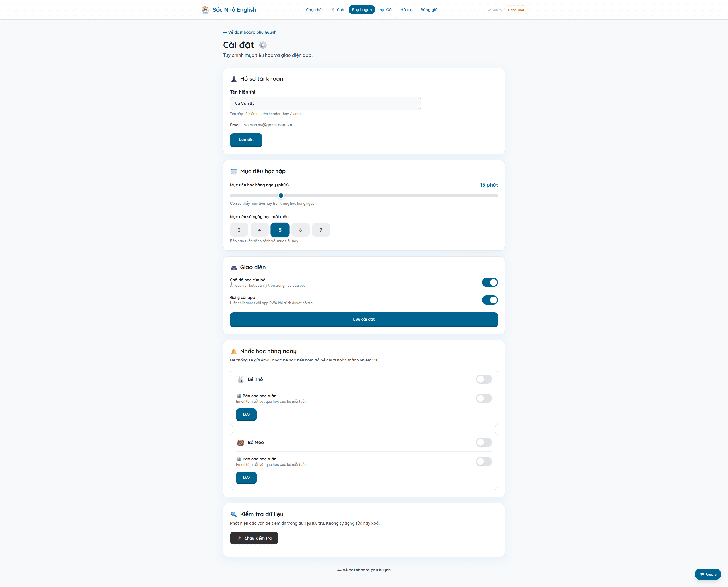Click the Lưu tên button
This screenshot has width=728, height=587.
click(x=246, y=140)
